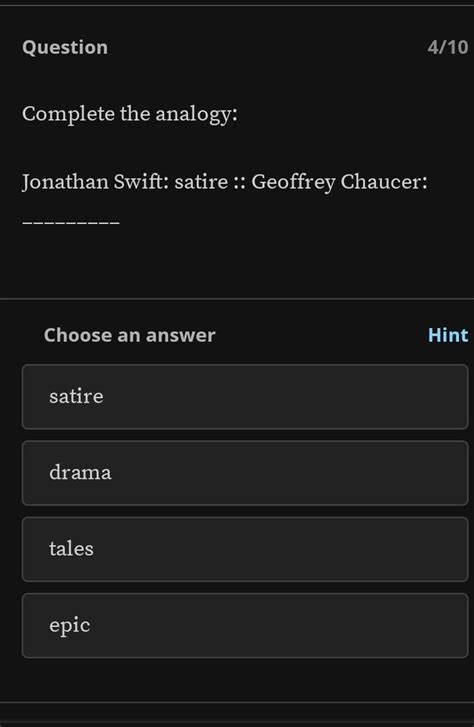Click the 'Choose an answer' label

coord(129,335)
